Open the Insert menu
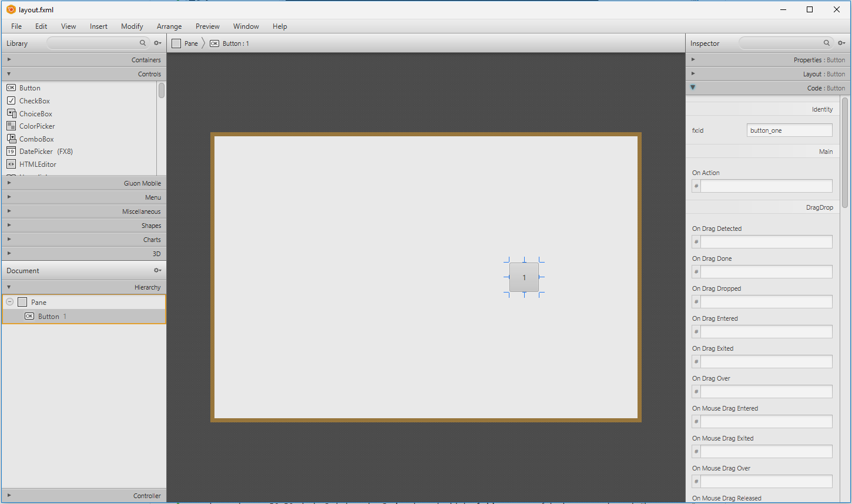 (99, 26)
